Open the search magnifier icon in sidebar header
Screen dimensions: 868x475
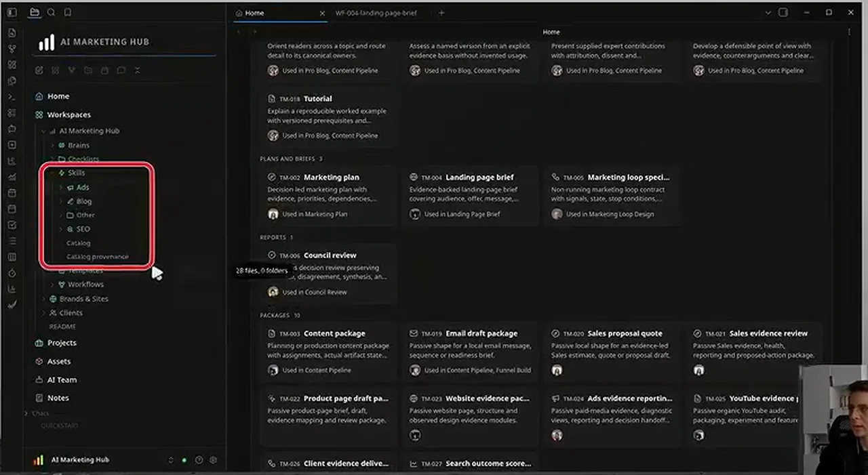tap(51, 12)
